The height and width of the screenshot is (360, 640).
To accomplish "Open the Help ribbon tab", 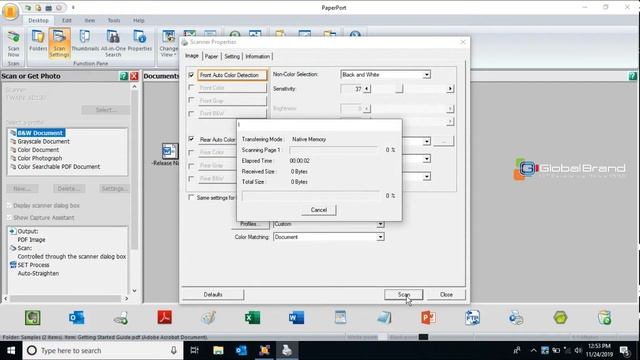I will pyautogui.click(x=138, y=20).
